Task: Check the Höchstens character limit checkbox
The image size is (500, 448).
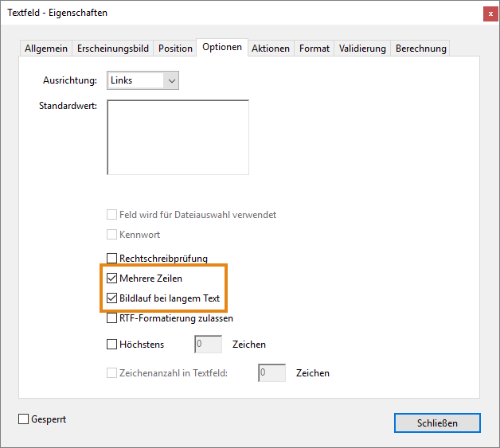Action: [x=111, y=344]
